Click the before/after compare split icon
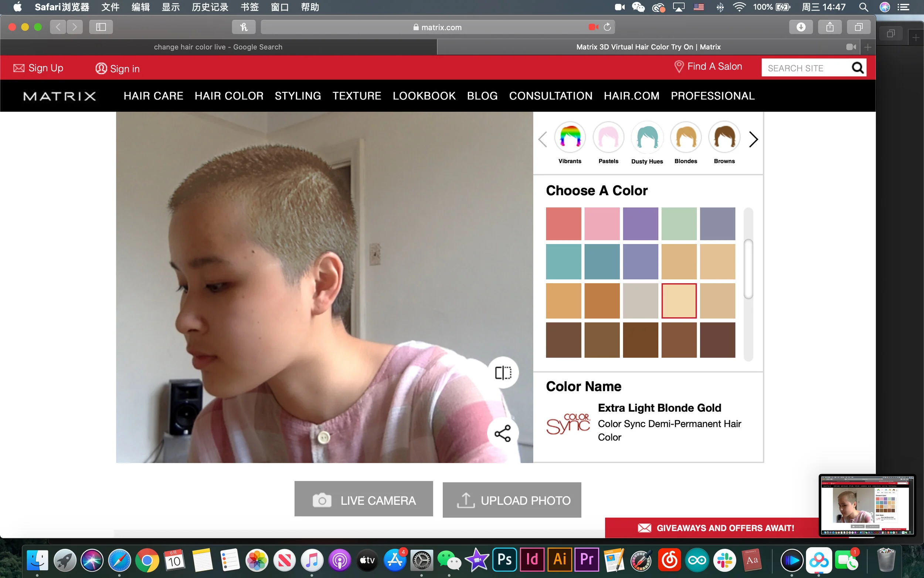924x578 pixels. 503,372
